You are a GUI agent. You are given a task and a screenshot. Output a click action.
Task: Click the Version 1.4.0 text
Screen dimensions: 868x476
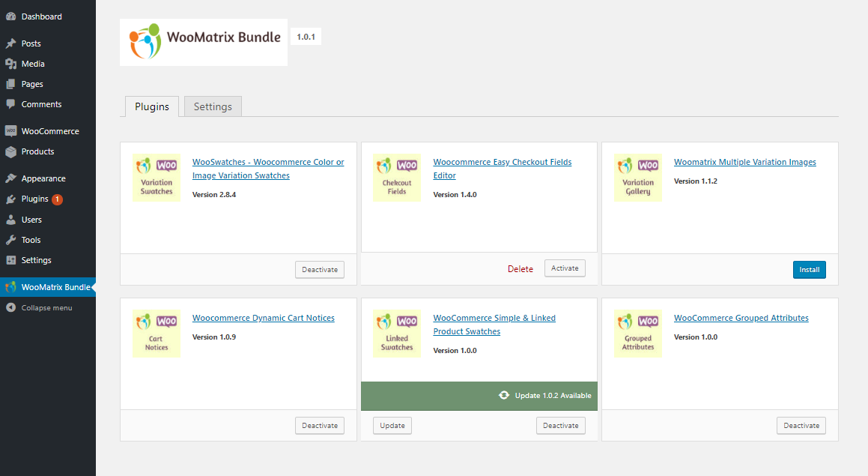(455, 194)
